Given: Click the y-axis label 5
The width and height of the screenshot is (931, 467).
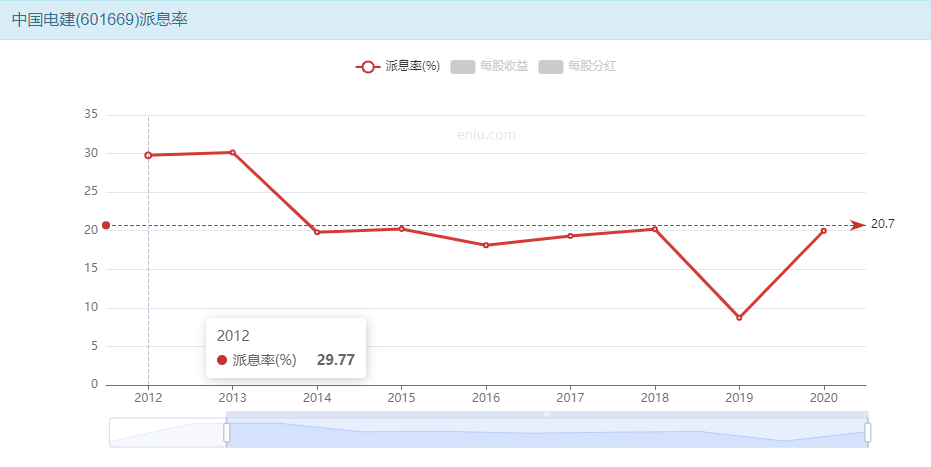Looking at the screenshot, I should [x=94, y=346].
